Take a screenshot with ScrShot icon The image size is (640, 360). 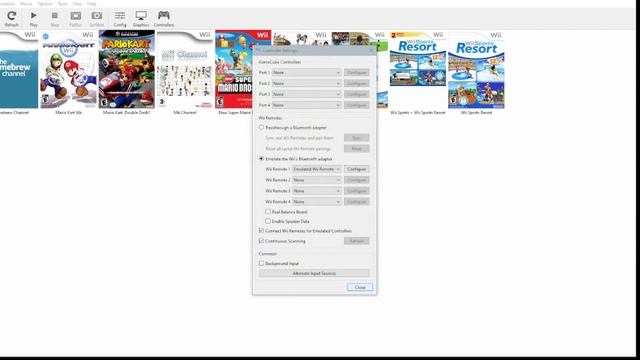click(x=97, y=18)
